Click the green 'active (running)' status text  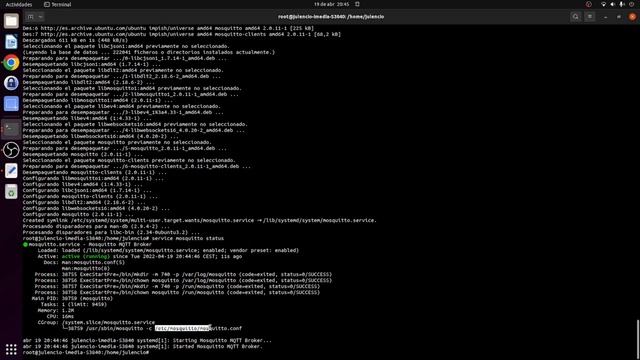pos(86,256)
